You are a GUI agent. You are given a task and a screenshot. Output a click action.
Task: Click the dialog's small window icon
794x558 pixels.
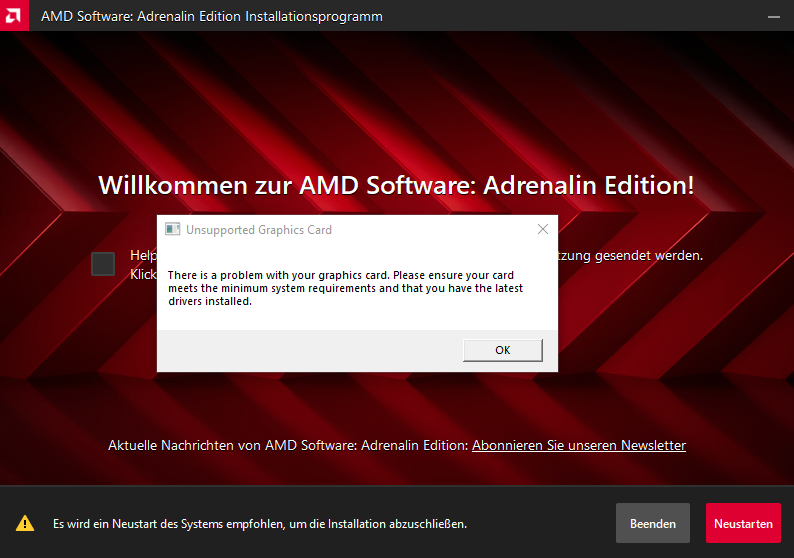click(173, 229)
